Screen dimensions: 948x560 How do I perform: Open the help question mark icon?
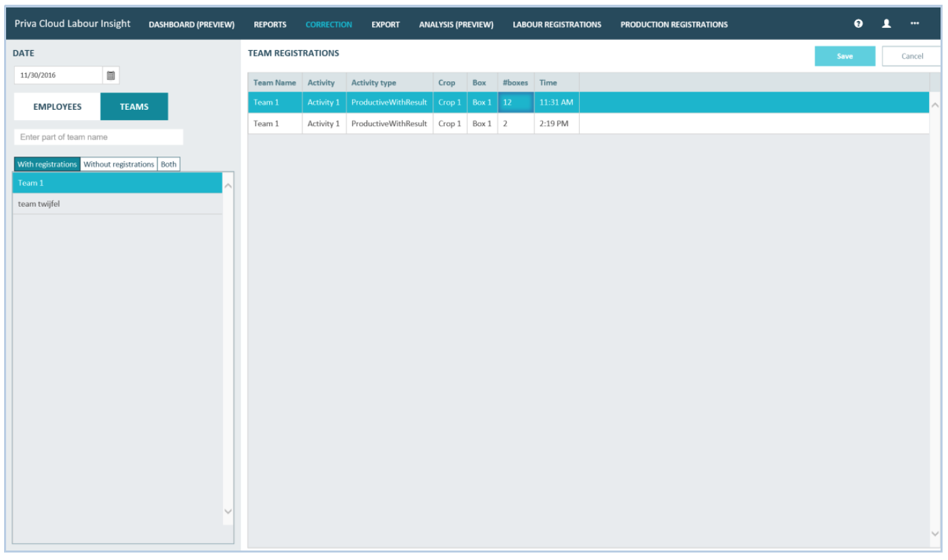pos(858,24)
